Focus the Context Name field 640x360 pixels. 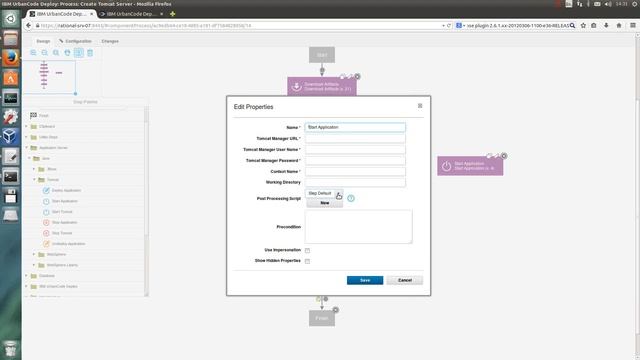tap(355, 171)
